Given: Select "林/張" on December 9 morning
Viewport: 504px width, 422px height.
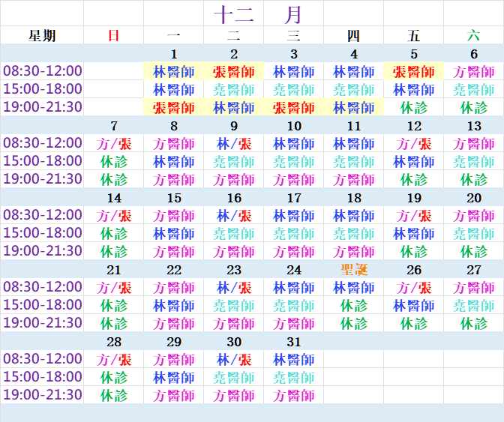Looking at the screenshot, I should (x=234, y=143).
